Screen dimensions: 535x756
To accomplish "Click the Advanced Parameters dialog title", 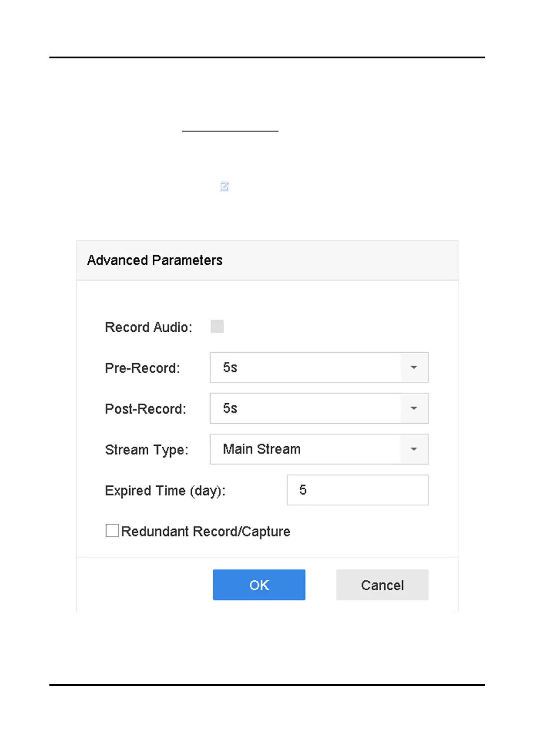I will (155, 260).
